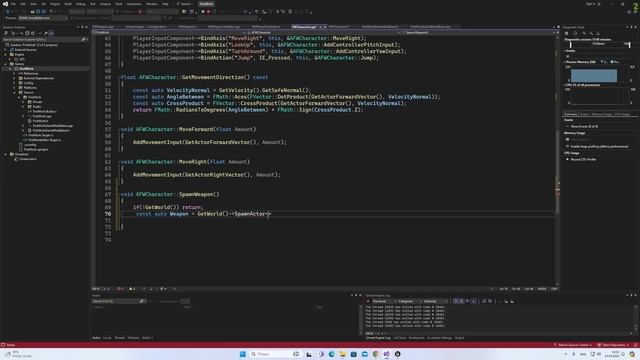
Task: Click Select Repository in status bar
Action: click(612, 345)
